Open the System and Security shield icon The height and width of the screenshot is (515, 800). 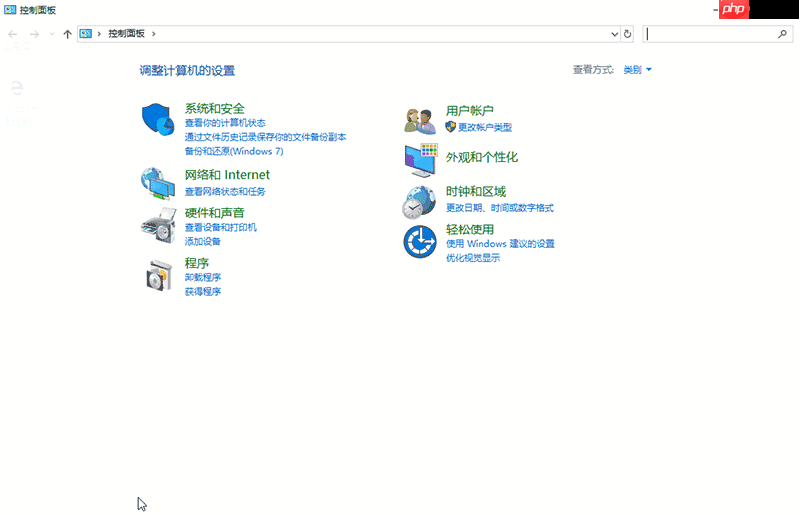click(x=158, y=119)
